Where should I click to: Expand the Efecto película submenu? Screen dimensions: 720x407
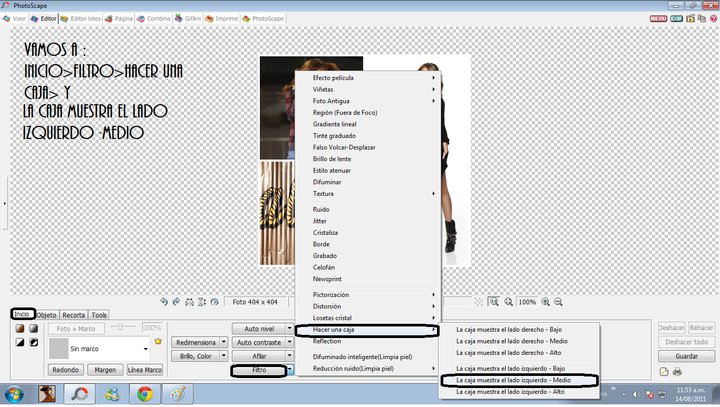[x=367, y=78]
